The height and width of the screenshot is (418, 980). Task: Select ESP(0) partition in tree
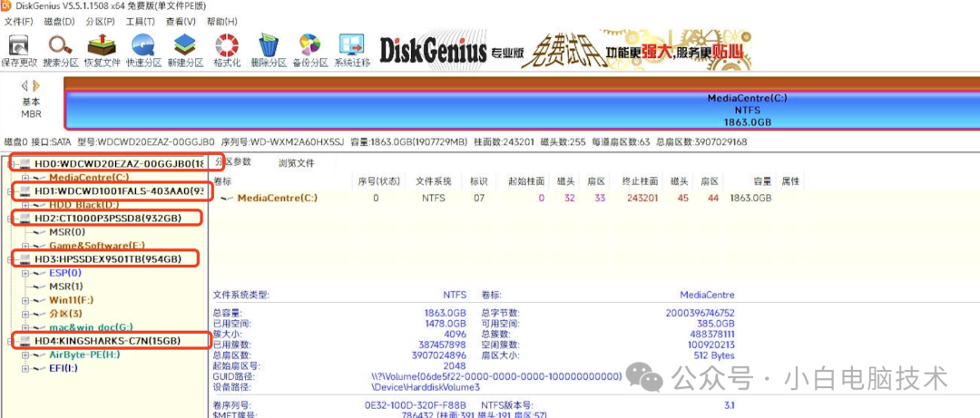[x=65, y=272]
